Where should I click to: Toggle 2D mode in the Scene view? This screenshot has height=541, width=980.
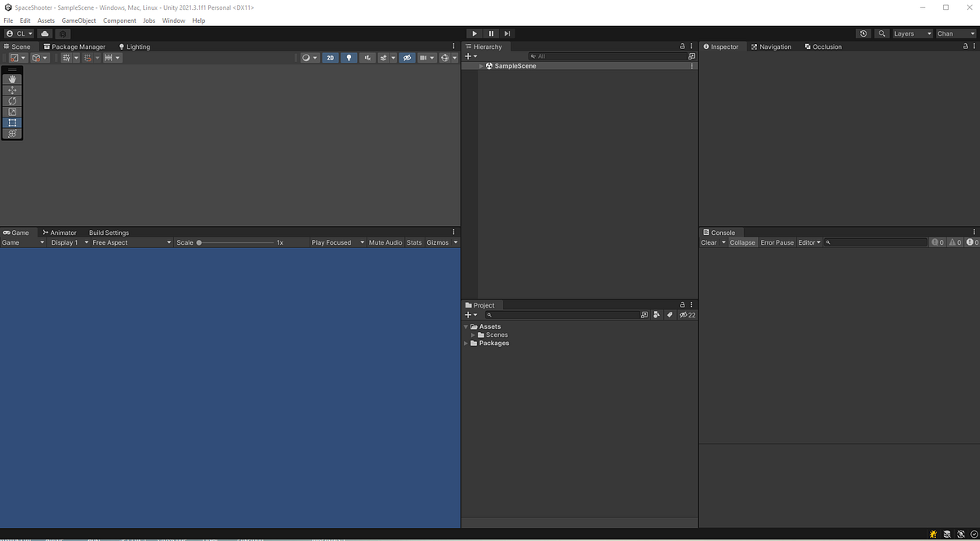[x=330, y=57]
